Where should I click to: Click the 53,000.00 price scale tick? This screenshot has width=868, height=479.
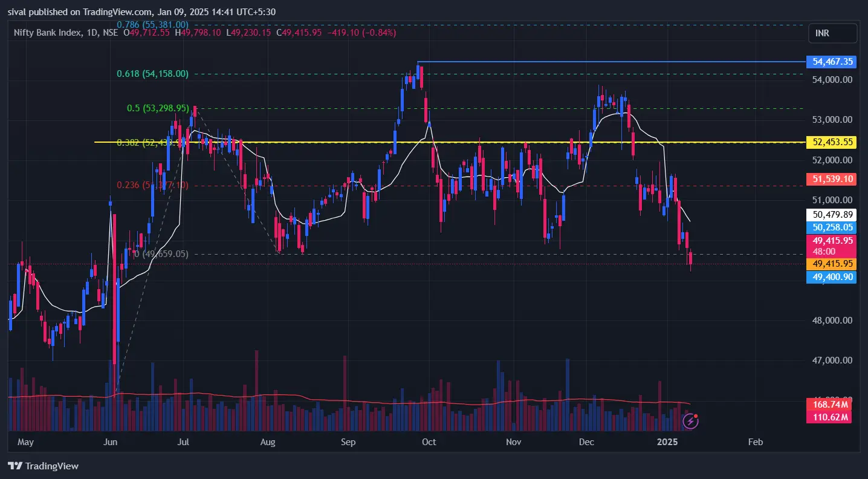pyautogui.click(x=832, y=119)
